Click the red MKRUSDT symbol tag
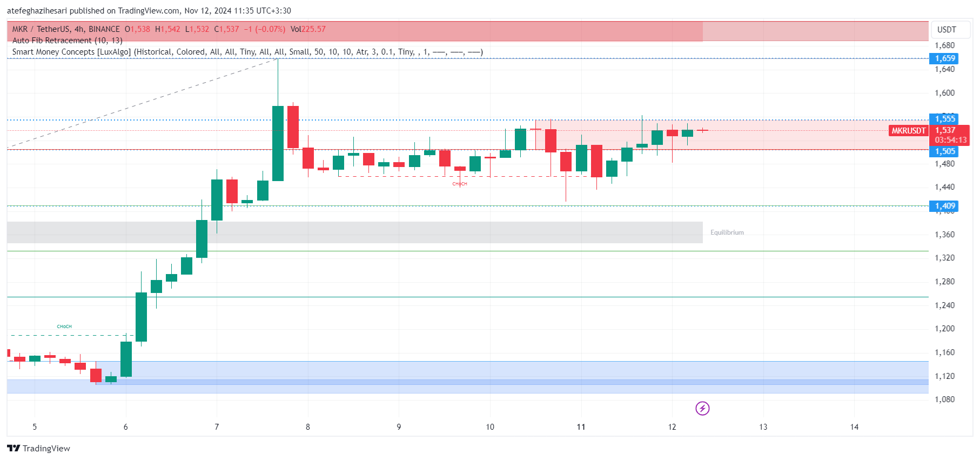The width and height of the screenshot is (980, 460). 909,131
